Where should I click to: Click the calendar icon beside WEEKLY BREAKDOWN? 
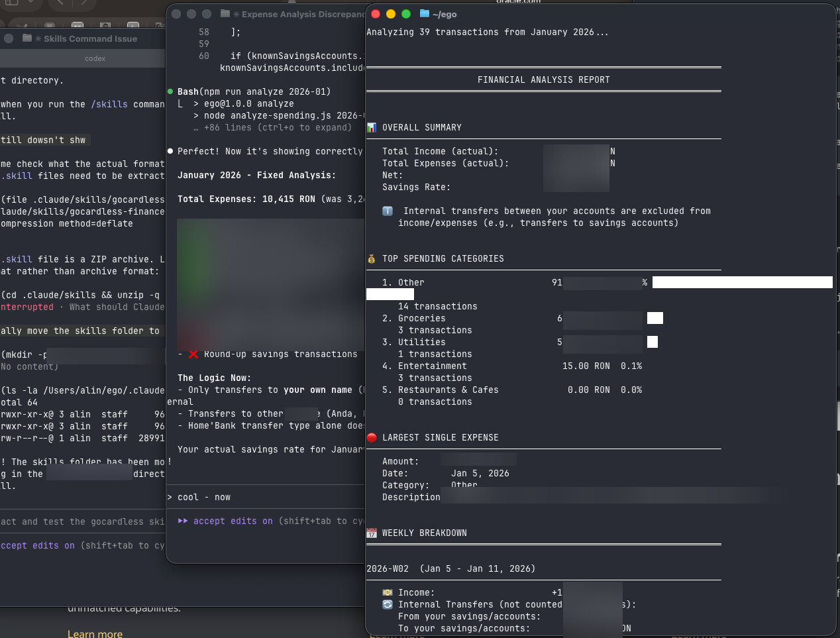(372, 533)
